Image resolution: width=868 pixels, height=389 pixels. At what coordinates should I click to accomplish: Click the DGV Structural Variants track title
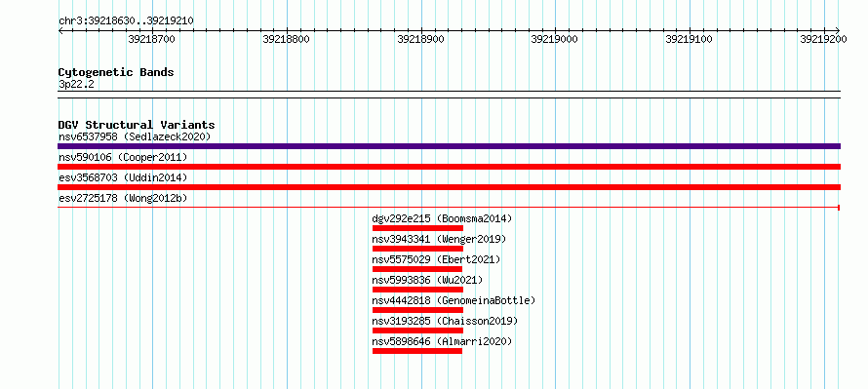click(x=137, y=125)
